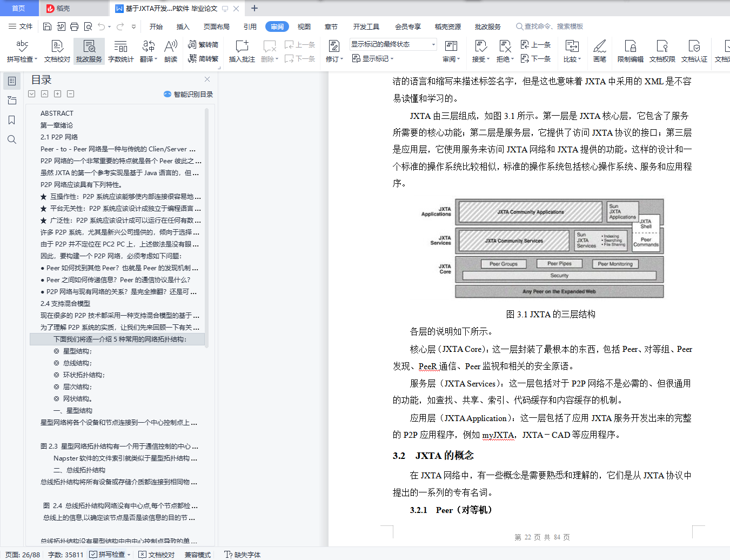Open the 文件 file menu
Screen dimensions: 730x560
(x=21, y=26)
